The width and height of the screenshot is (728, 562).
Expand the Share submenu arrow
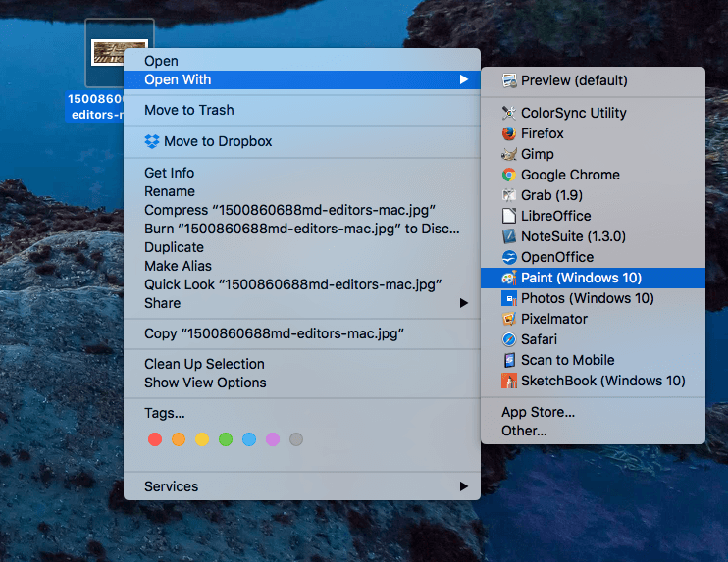[463, 303]
